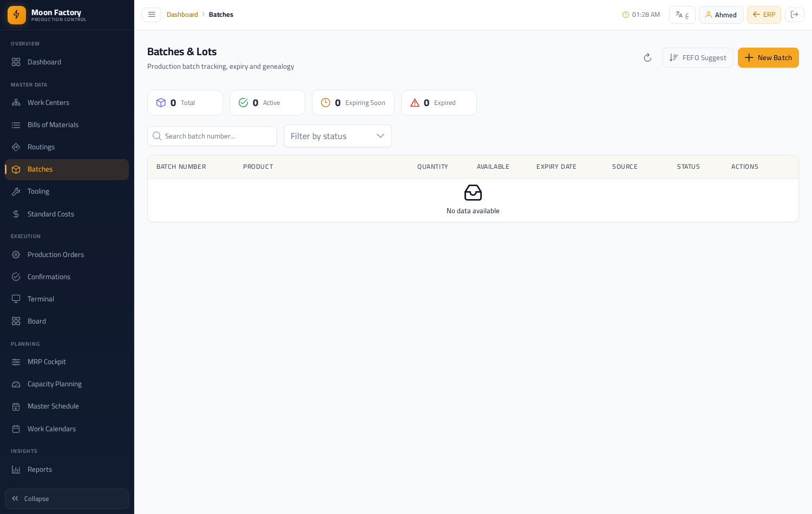The width and height of the screenshot is (812, 514).
Task: Click the Total cube icon
Action: pyautogui.click(x=161, y=103)
